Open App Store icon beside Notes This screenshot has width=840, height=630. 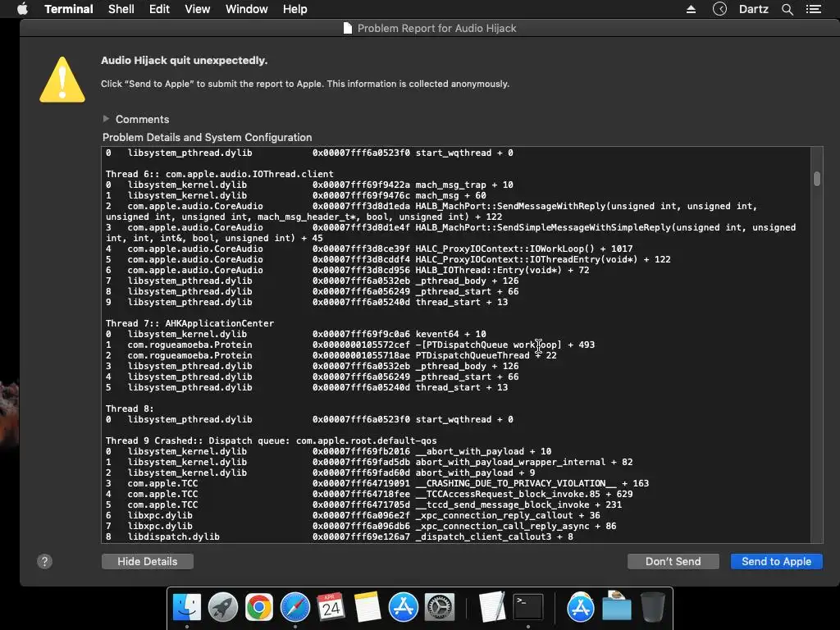(404, 608)
